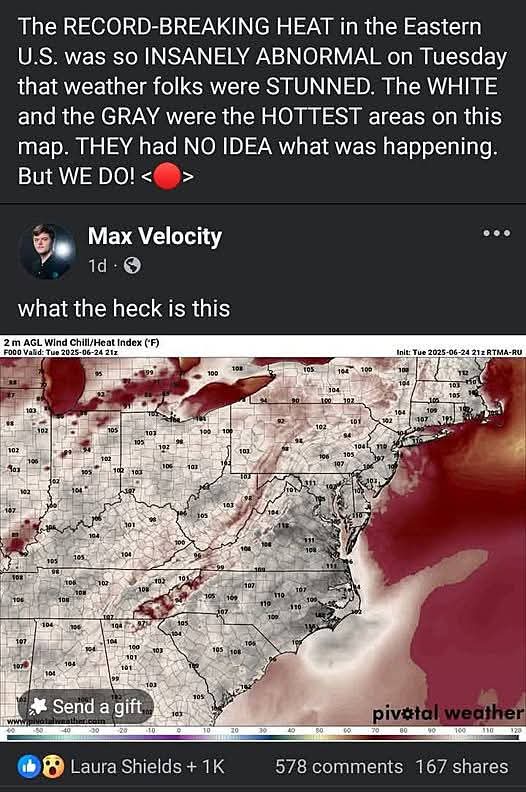View the 578 comments

point(339,766)
